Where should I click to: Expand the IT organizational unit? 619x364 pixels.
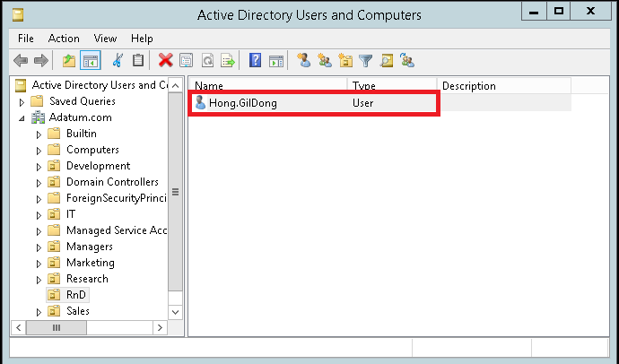click(39, 215)
